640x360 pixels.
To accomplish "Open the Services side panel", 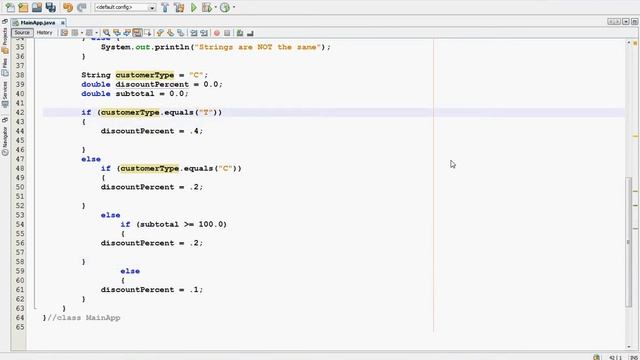I will [x=5, y=95].
